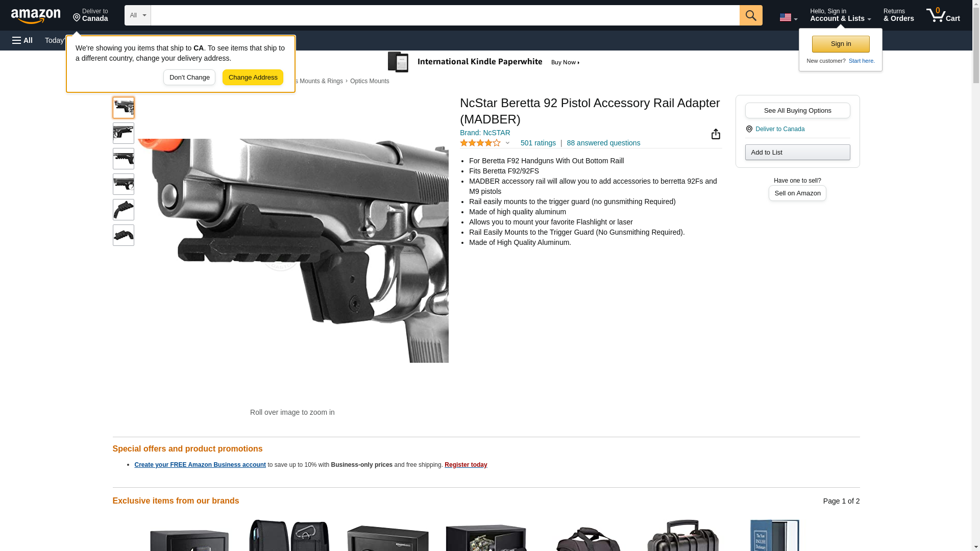Screen dimensions: 980x551
Task: Click the search magnifier button
Action: 750,15
